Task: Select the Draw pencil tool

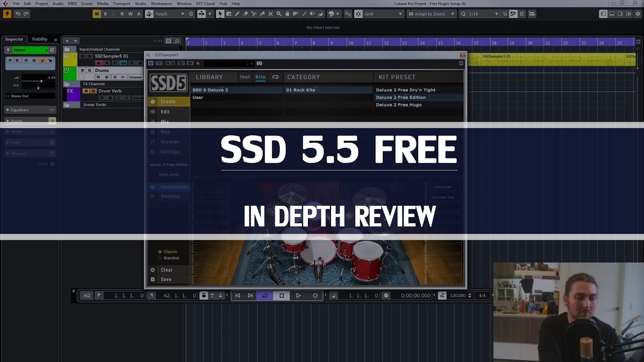Action: click(x=237, y=14)
